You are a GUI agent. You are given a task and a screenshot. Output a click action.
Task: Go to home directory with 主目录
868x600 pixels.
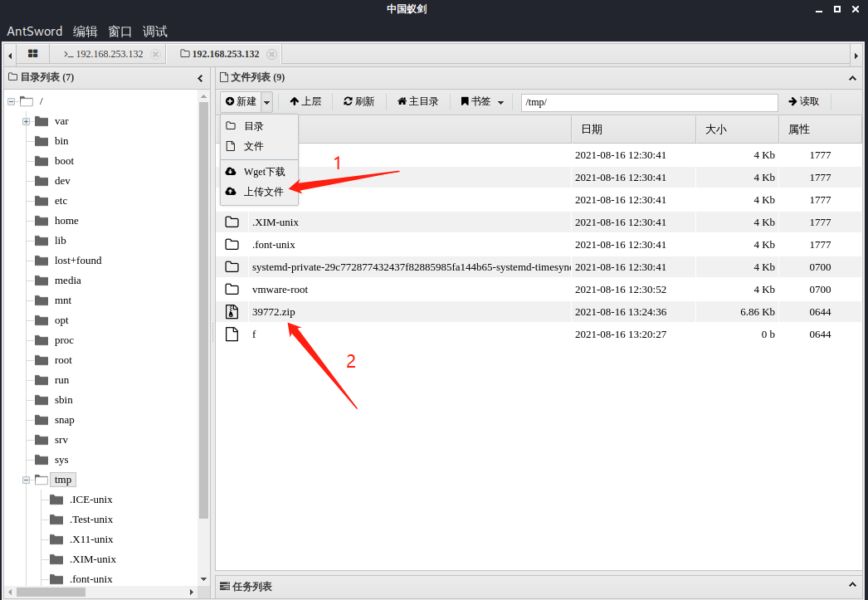click(418, 101)
